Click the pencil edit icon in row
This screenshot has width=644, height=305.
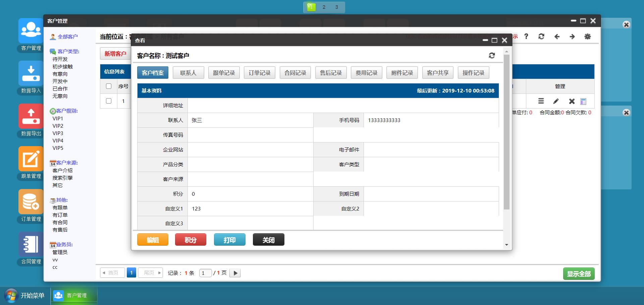click(556, 101)
